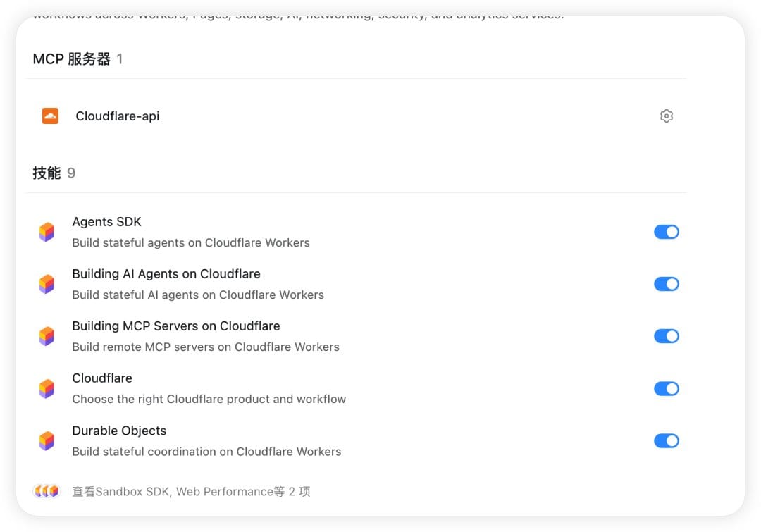Click the Building AI Agents cube icon

[x=47, y=284]
